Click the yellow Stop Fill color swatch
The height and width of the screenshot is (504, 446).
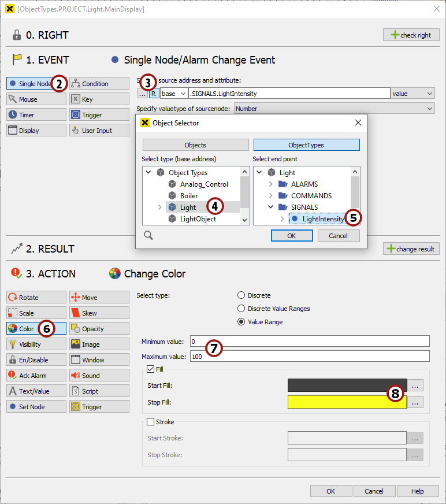(347, 402)
